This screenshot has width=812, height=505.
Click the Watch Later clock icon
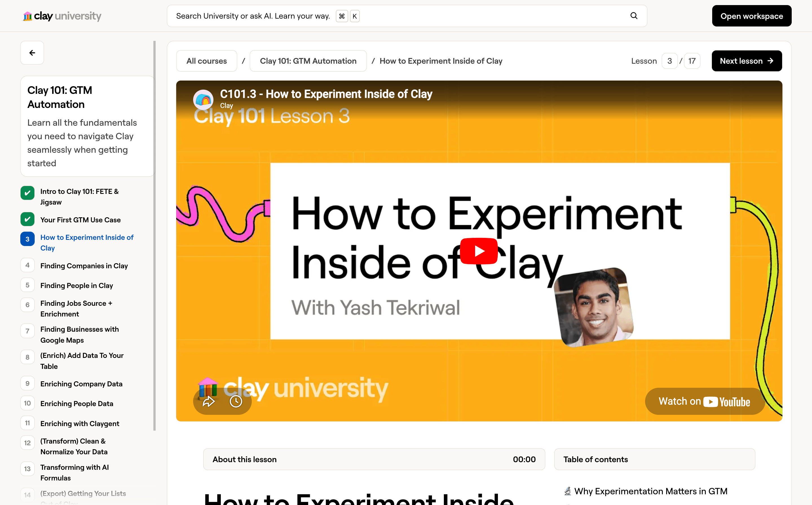(236, 401)
